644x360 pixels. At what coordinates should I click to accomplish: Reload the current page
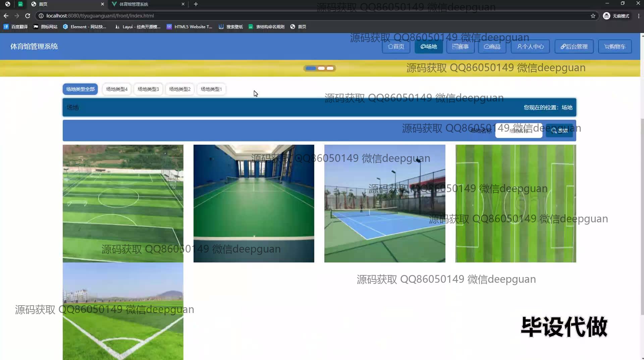[28, 16]
